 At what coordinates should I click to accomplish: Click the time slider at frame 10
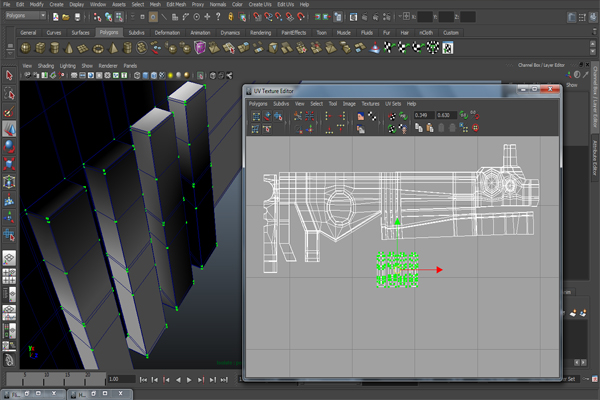coord(46,379)
